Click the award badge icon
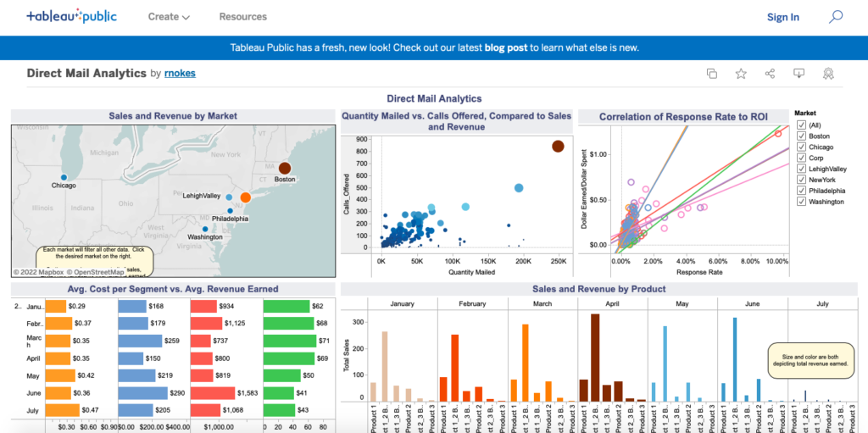Screen dimensions: 868x433 tap(827, 74)
